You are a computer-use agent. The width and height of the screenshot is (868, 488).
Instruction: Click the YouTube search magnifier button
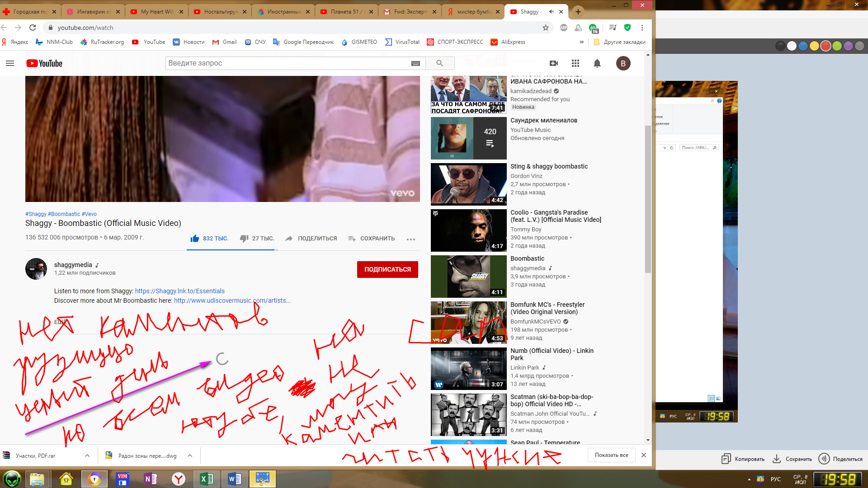439,63
